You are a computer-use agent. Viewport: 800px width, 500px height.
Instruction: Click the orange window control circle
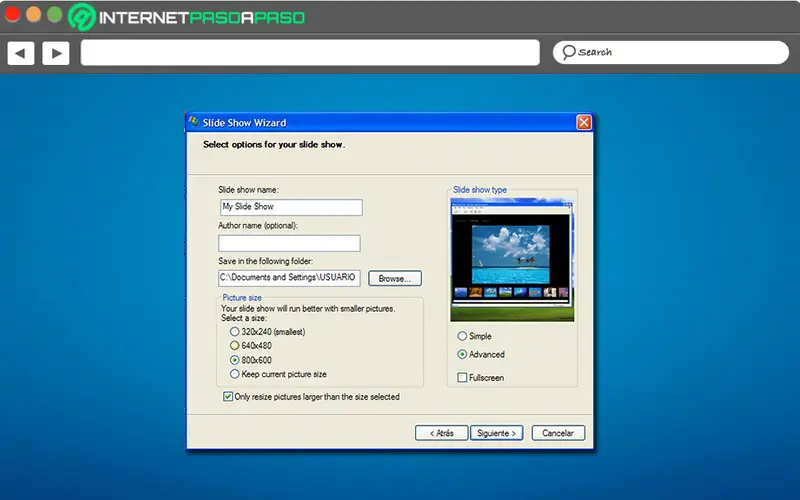tap(34, 14)
